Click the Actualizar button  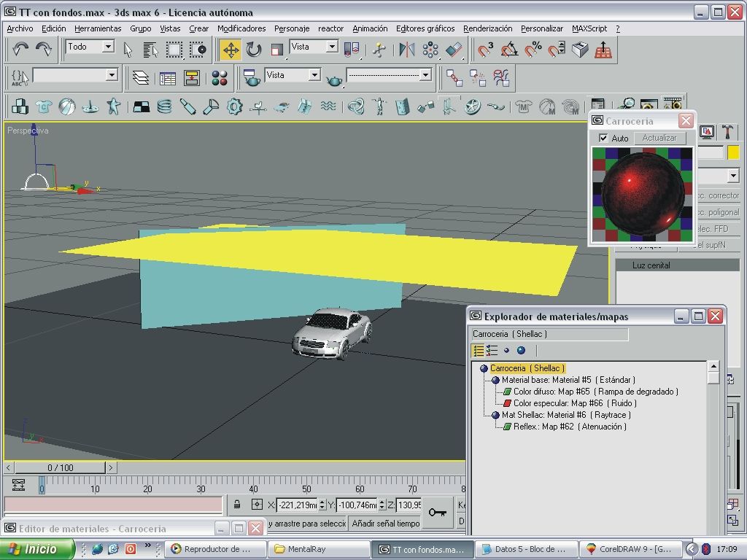pyautogui.click(x=659, y=138)
